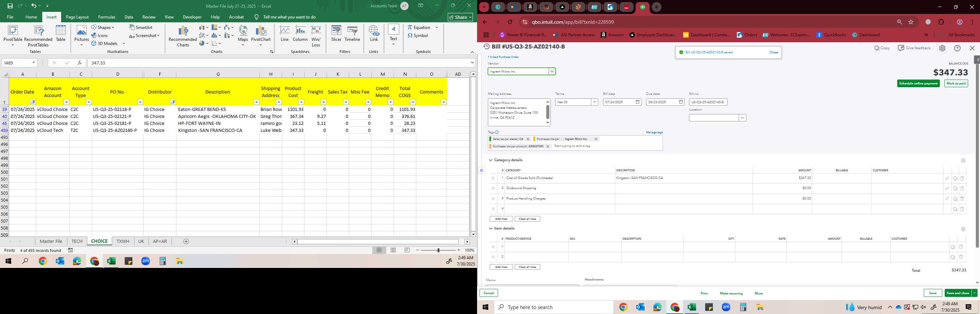
Task: Click Mark as paid button
Action: (956, 84)
